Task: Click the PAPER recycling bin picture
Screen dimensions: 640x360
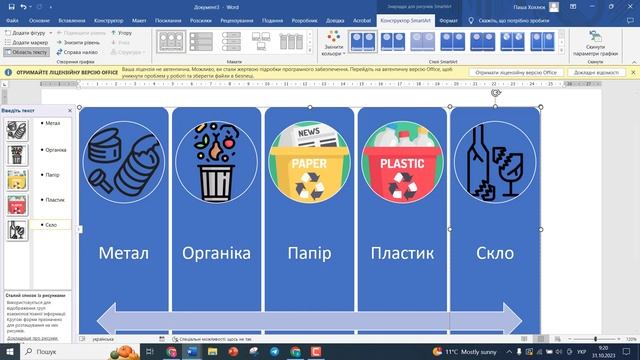Action: point(309,162)
